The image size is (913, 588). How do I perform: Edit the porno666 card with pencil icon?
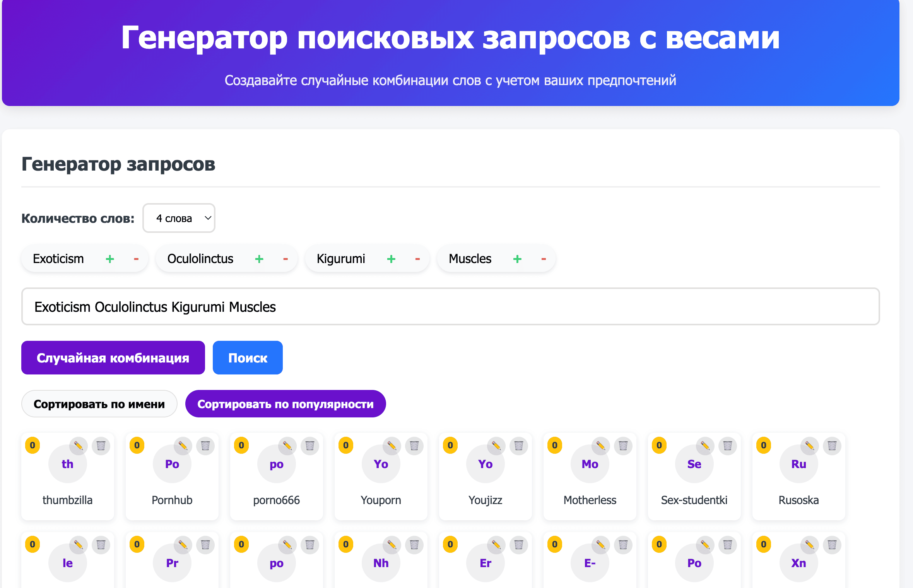coord(287,446)
